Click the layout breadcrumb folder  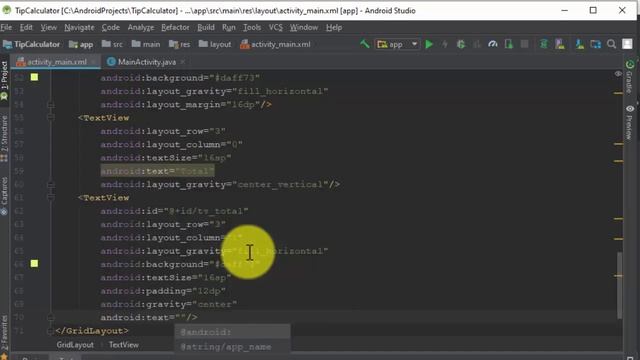[215, 44]
